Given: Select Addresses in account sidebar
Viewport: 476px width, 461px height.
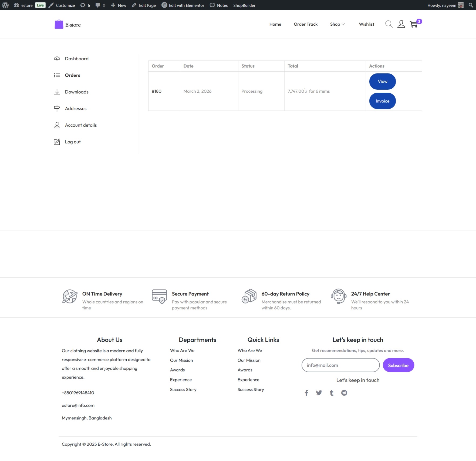Looking at the screenshot, I should click(76, 109).
